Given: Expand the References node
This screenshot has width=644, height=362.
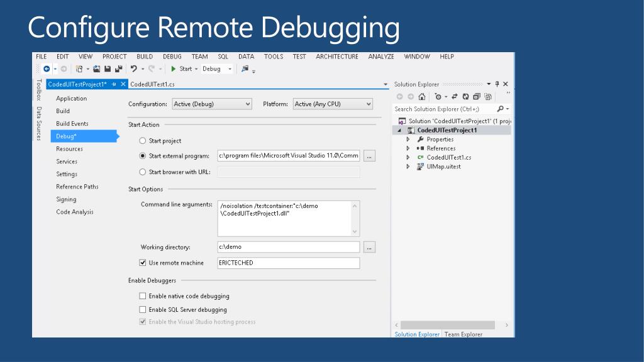Looking at the screenshot, I should 408,148.
